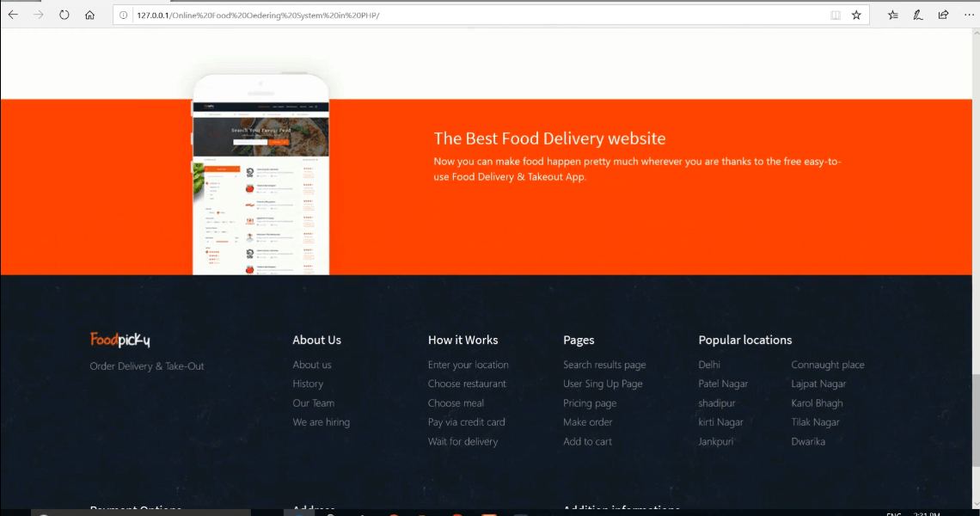Go to User Sing Up Page
Viewport: 980px width, 516px height.
click(x=603, y=384)
